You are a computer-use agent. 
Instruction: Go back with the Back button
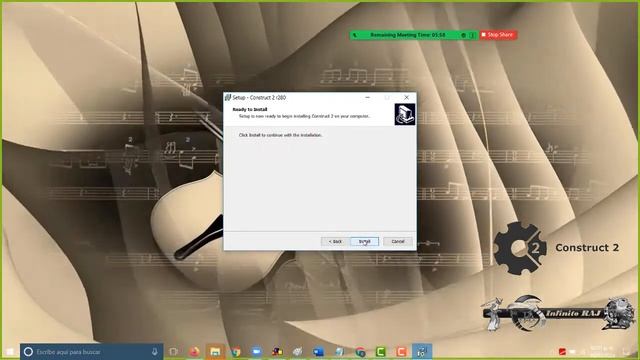coord(335,242)
